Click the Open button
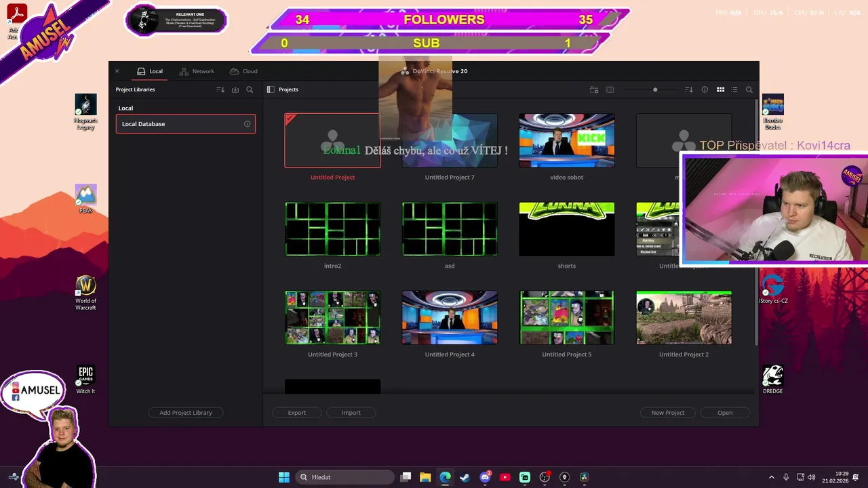The image size is (868, 488). (725, 413)
